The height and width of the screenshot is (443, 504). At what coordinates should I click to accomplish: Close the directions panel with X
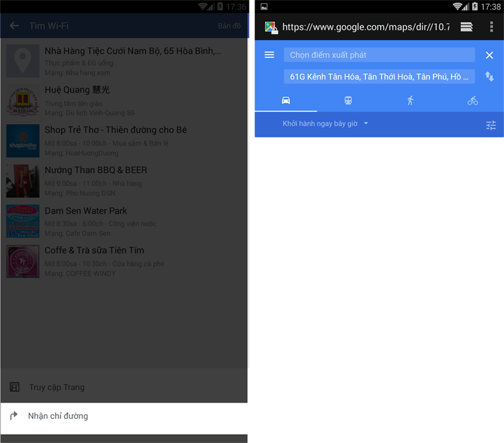(x=490, y=55)
